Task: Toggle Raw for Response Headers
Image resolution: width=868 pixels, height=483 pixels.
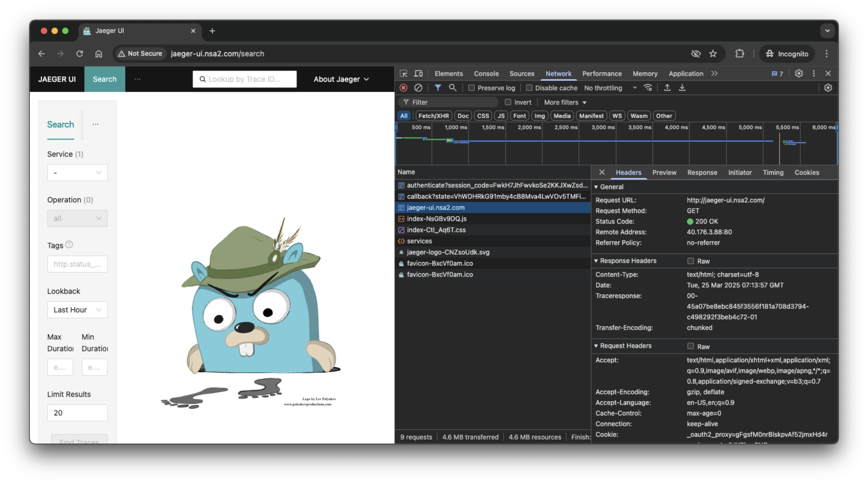Action: [x=690, y=261]
